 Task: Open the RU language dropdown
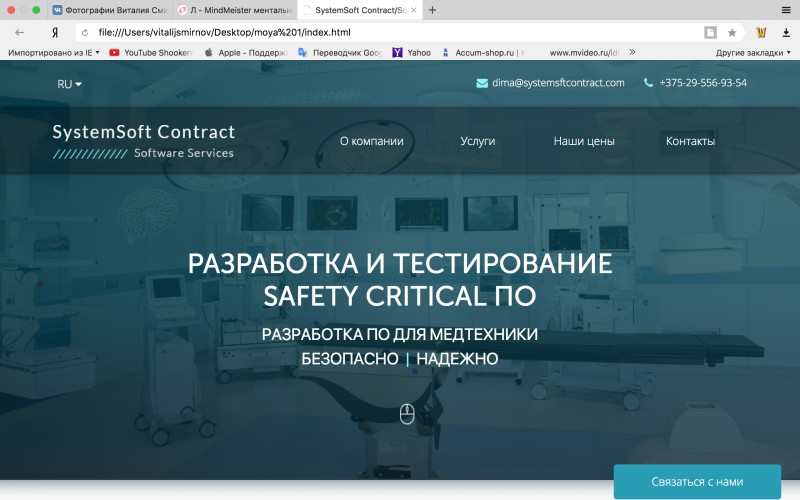69,84
